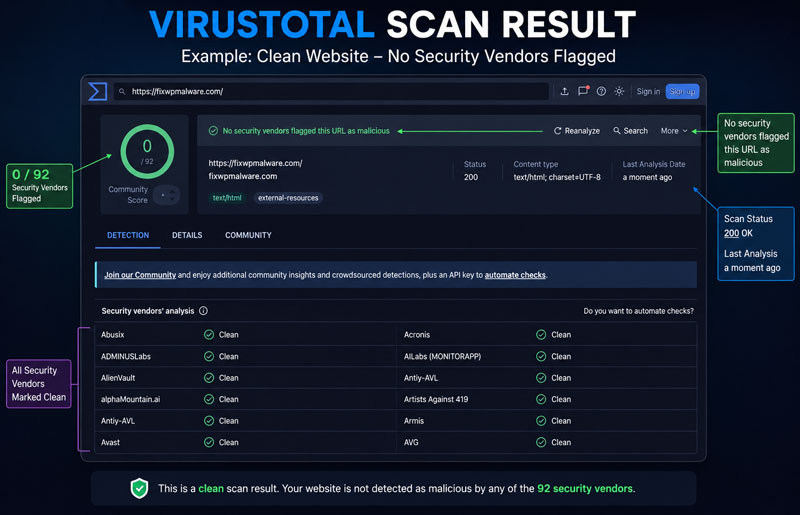
Task: Click the green check icon in the banner
Action: (213, 131)
